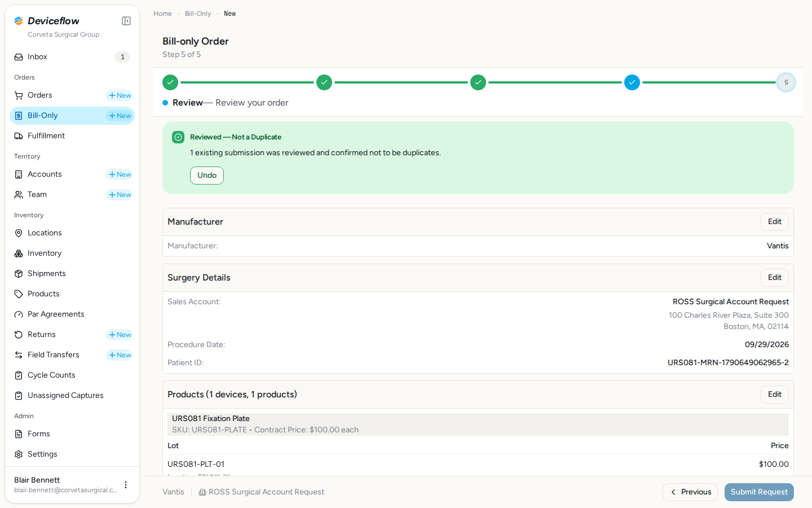Click the Par Agreements gauge icon
This screenshot has width=812, height=508.
(19, 314)
